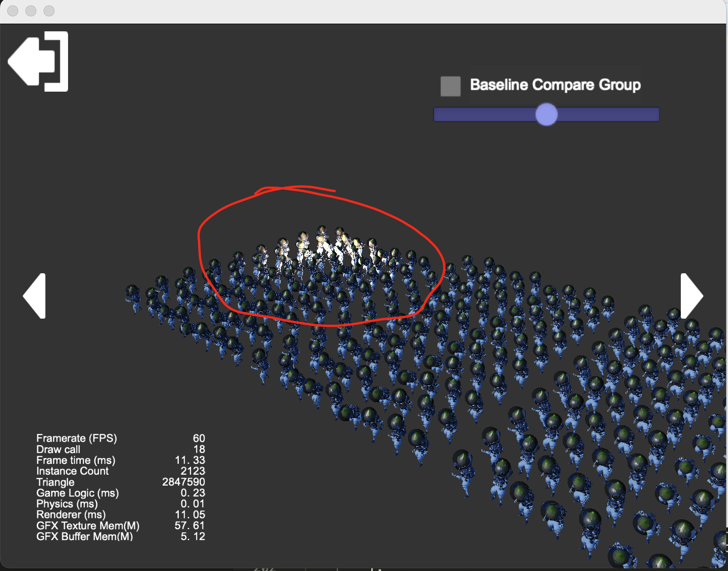
Task: Click the right end of the slider track
Action: (654, 115)
